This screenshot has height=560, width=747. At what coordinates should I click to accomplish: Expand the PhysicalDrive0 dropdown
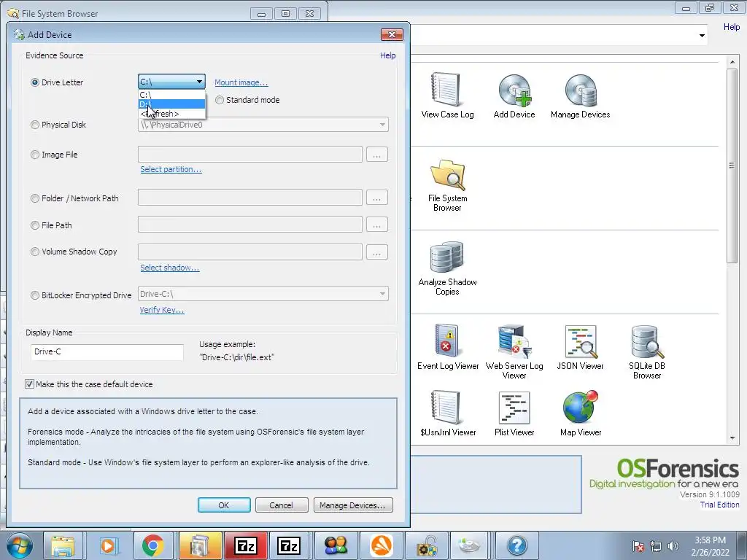pyautogui.click(x=382, y=125)
